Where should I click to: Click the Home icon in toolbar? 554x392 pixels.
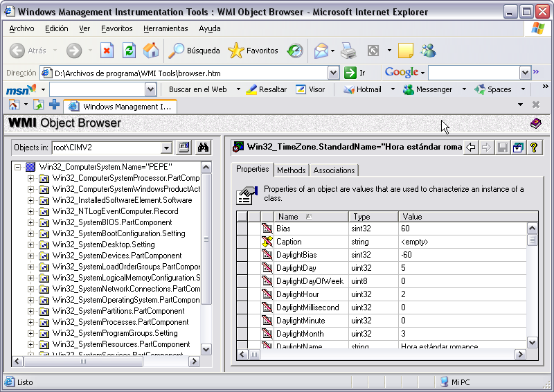point(150,51)
